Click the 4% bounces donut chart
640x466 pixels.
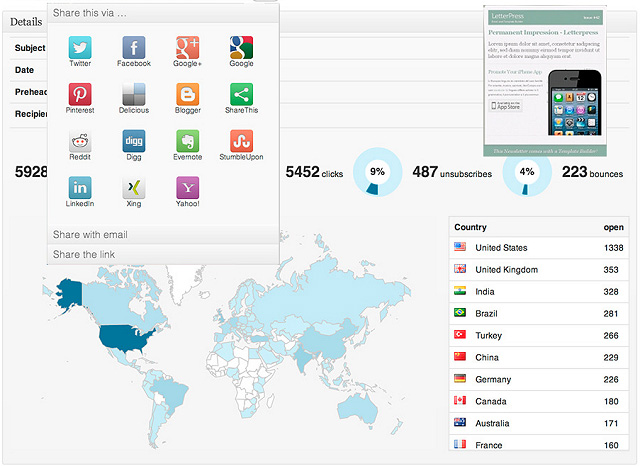coord(527,172)
